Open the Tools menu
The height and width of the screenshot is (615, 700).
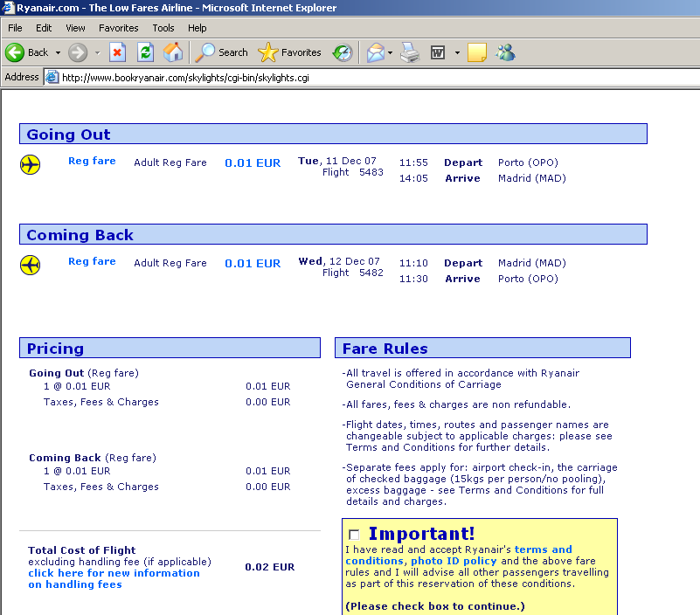click(163, 28)
